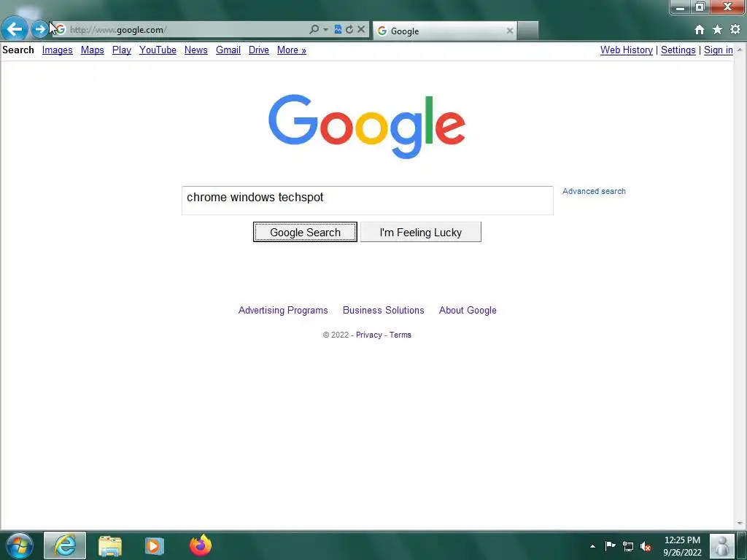Click the I'm Feeling Lucky button
Image resolution: width=747 pixels, height=560 pixels.
coord(421,232)
